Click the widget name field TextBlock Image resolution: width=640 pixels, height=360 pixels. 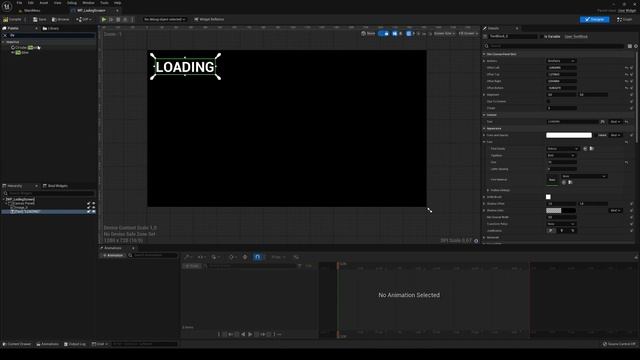pos(513,36)
